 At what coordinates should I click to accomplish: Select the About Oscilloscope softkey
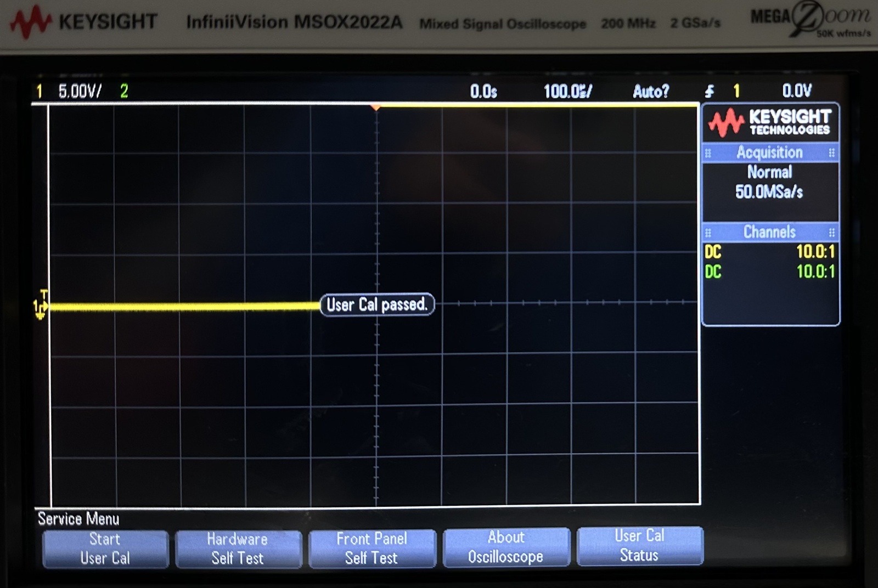(505, 547)
